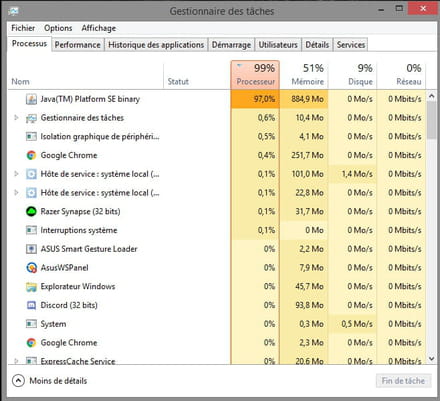
Task: Open the Démarrage tab
Action: [x=231, y=45]
